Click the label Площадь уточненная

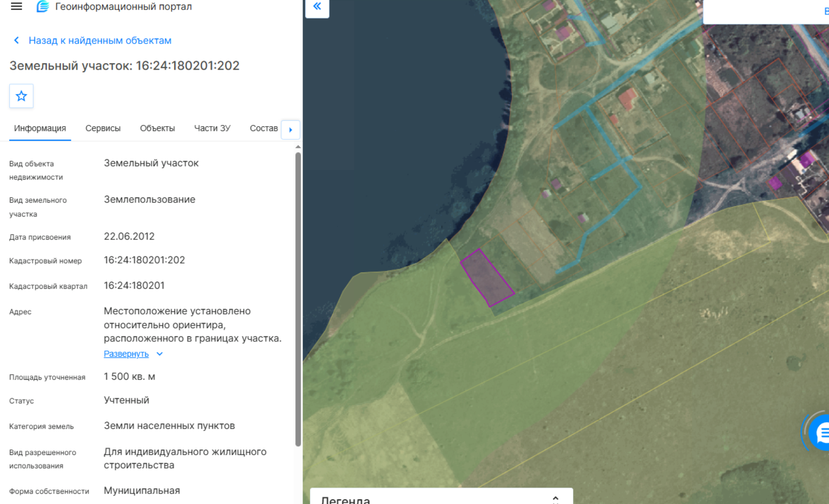(x=47, y=377)
